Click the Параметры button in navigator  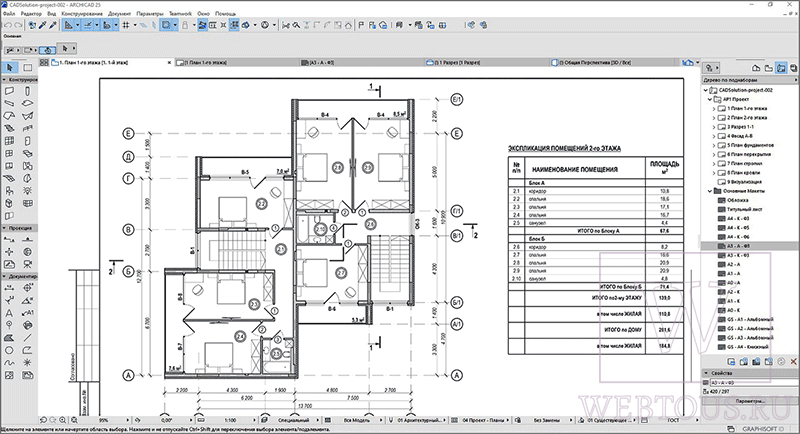point(750,401)
